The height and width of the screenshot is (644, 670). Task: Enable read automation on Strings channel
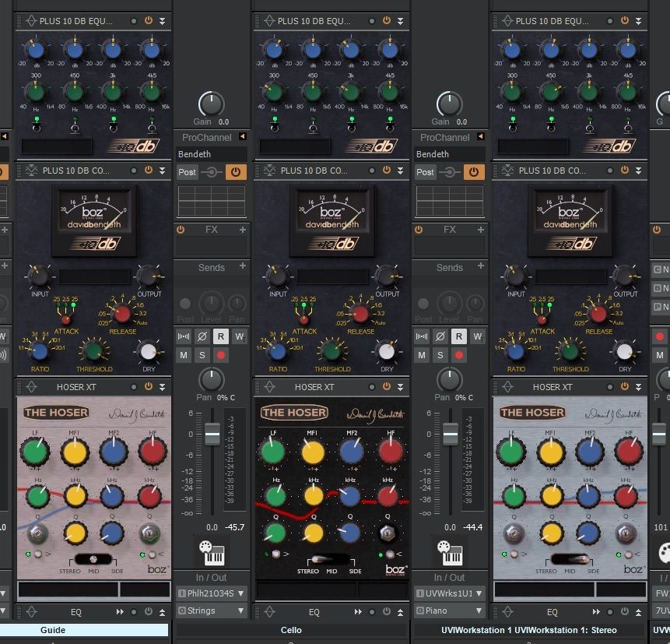[x=222, y=336]
